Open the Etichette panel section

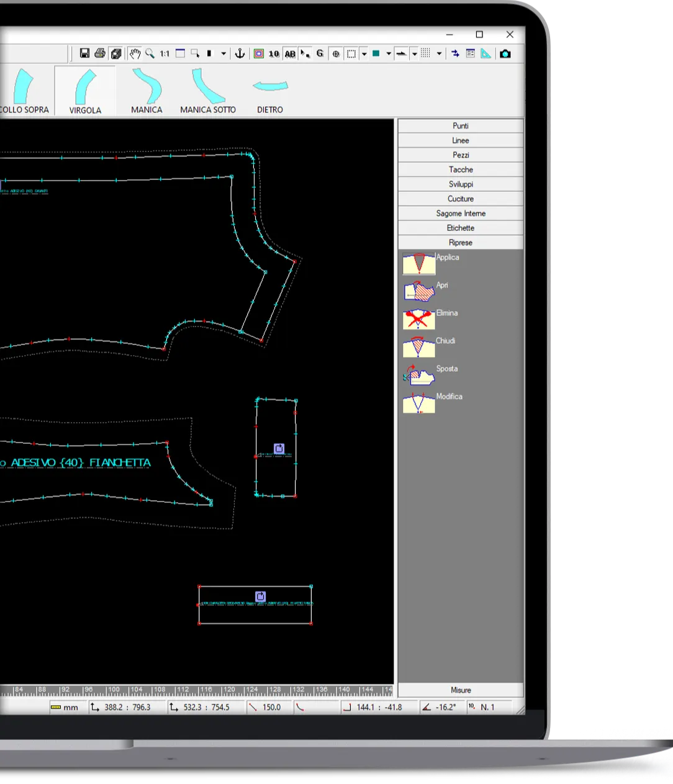pyautogui.click(x=461, y=228)
